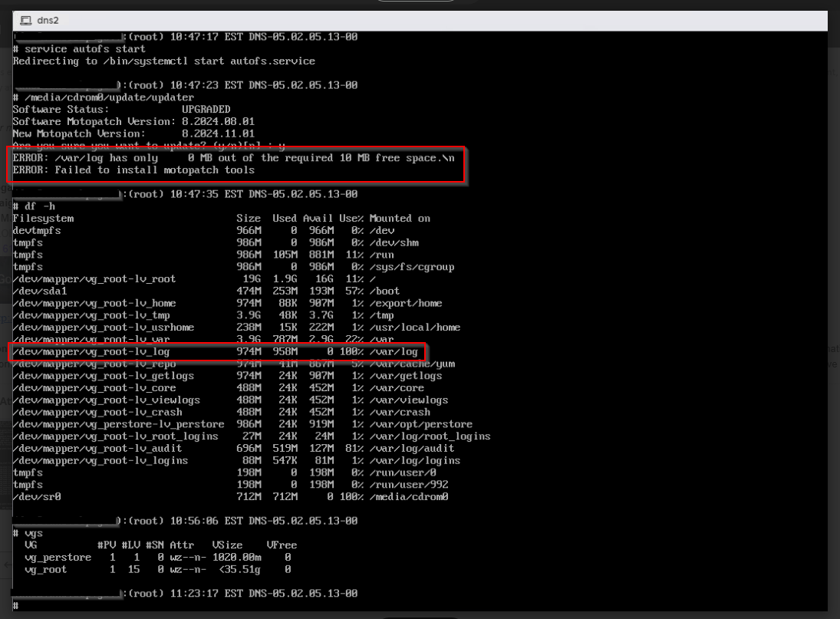Click the vg_root-lv_viewlogs filesystem row
840x619 pixels.
pos(230,400)
